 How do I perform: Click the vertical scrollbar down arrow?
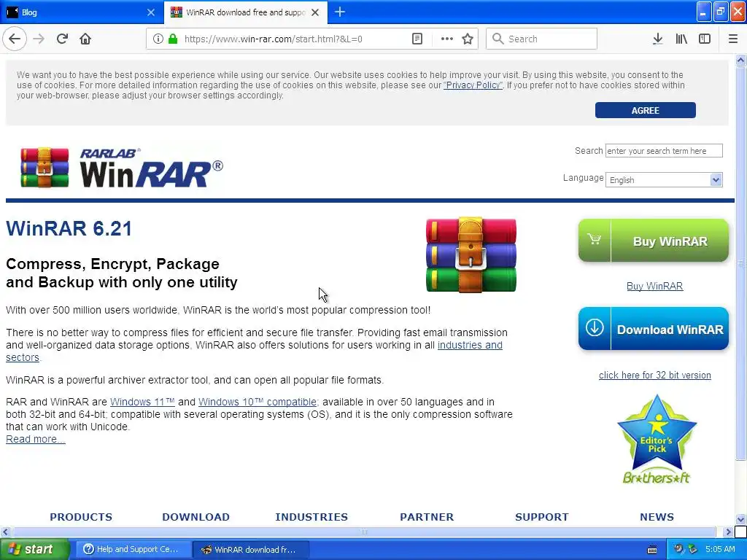[740, 519]
